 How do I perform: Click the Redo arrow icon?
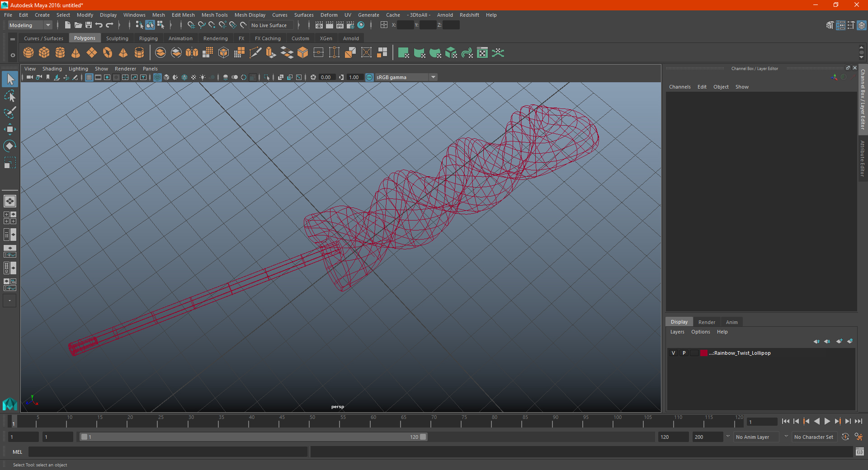[109, 25]
